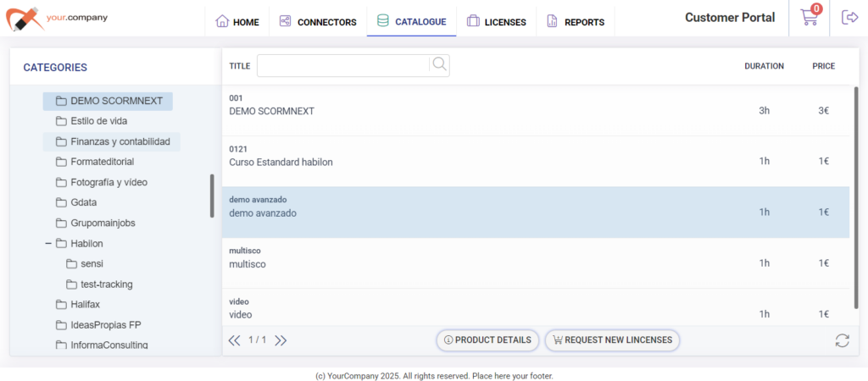
Task: Click the folder icon beside Halifax
Action: coord(61,305)
